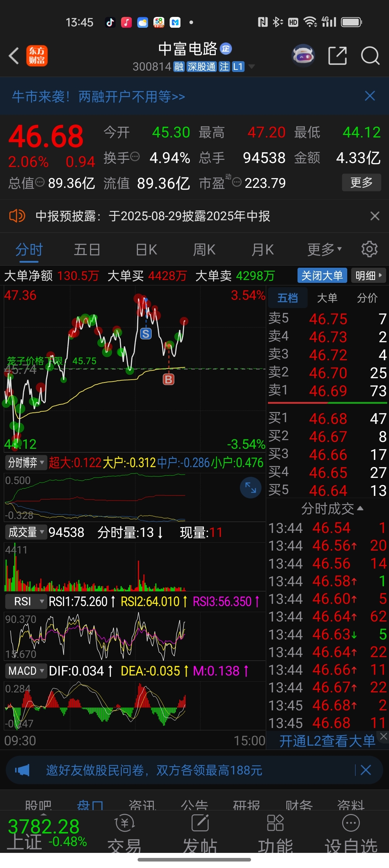The width and height of the screenshot is (389, 868).
Task: Open chart settings gear icon
Action: tap(369, 249)
